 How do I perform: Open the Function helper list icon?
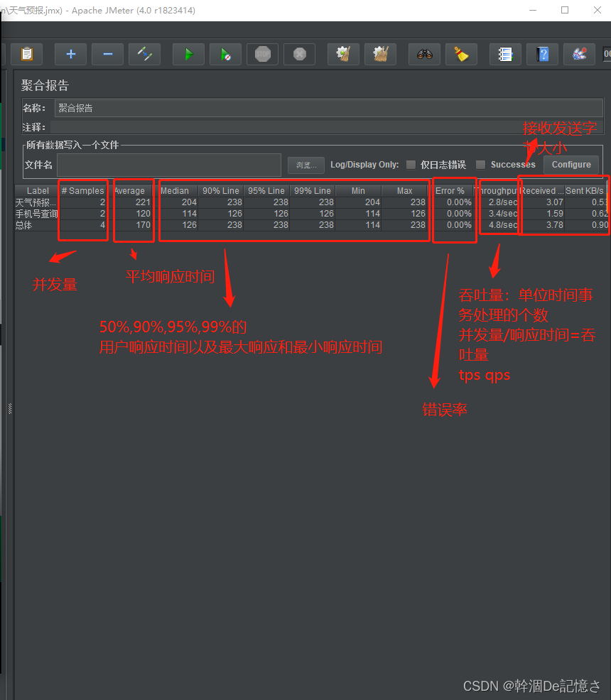tap(505, 55)
